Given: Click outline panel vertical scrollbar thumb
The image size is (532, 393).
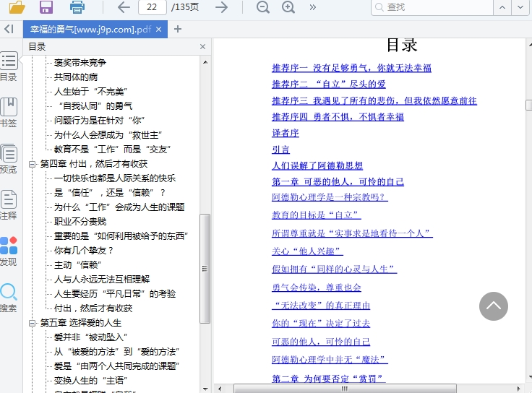Looking at the screenshot, I should click(205, 269).
